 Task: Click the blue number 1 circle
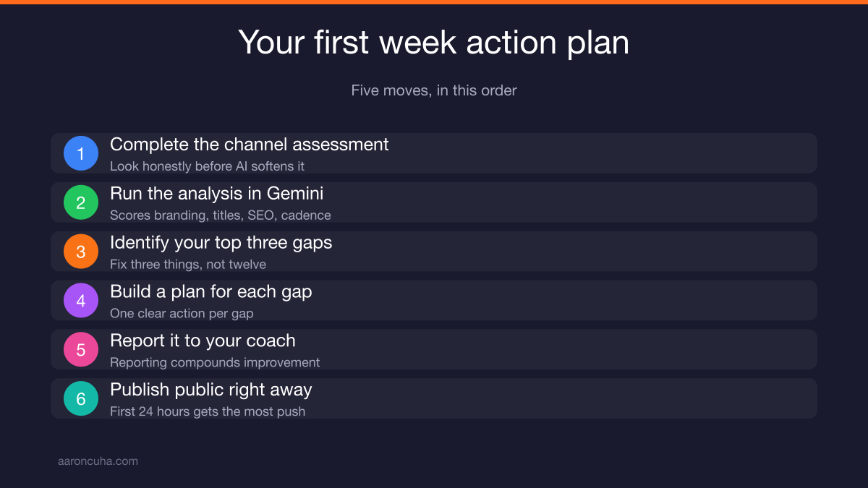tap(81, 153)
